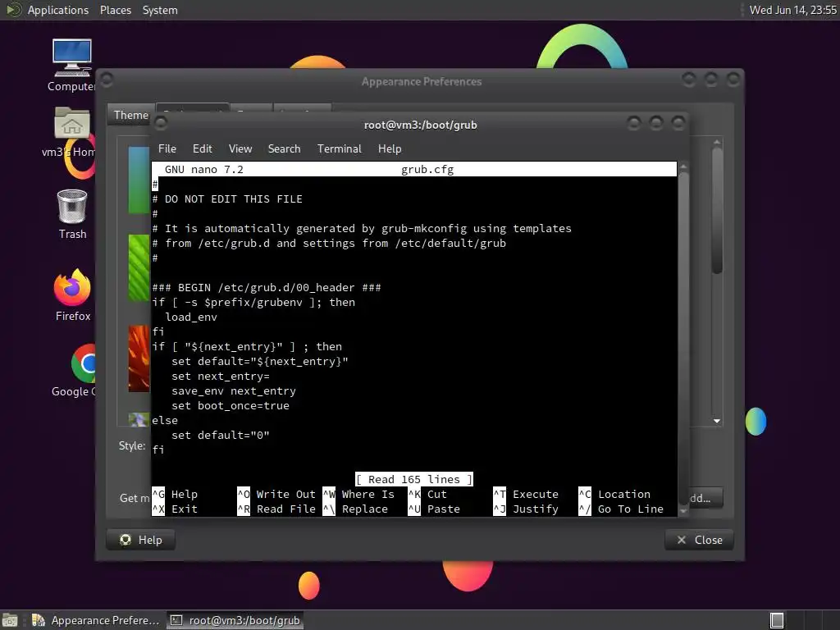840x630 pixels.
Task: Open the terminal Search menu
Action: tap(284, 148)
